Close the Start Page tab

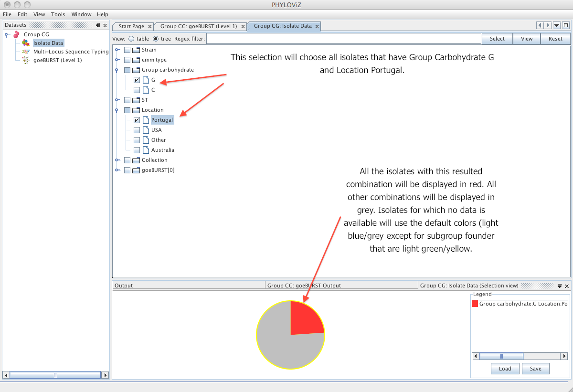click(150, 27)
